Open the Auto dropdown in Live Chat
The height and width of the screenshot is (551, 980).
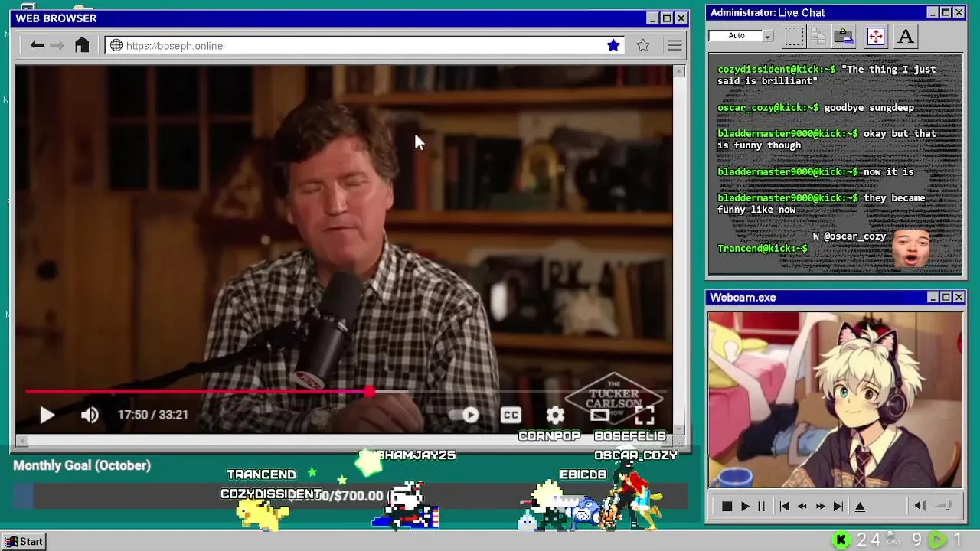(740, 36)
